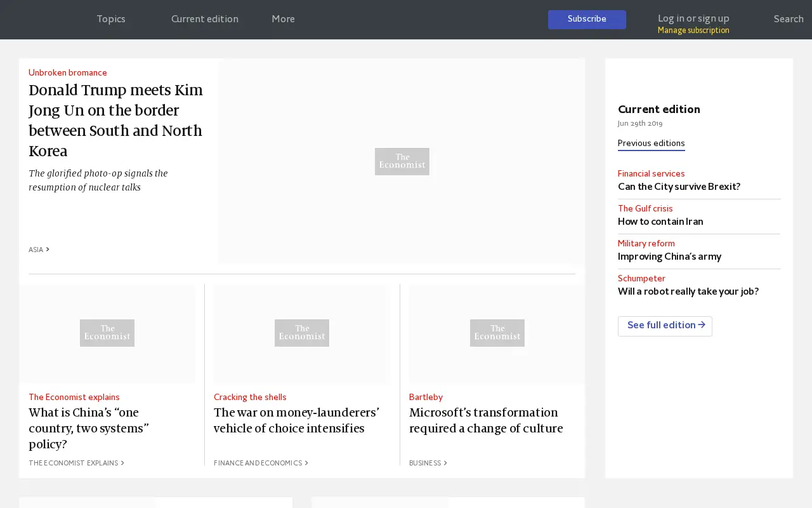
Task: Open the money-launderers' vehicle article
Action: pyautogui.click(x=296, y=420)
